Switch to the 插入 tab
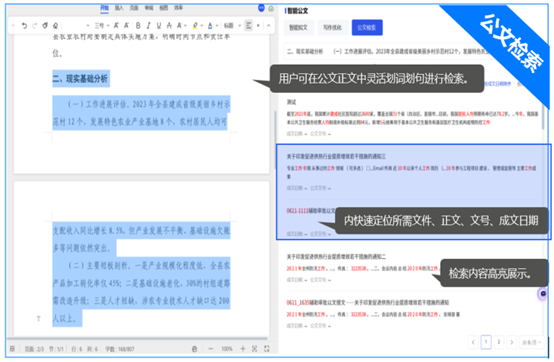Screen dimensions: 554x362 click(119, 7)
